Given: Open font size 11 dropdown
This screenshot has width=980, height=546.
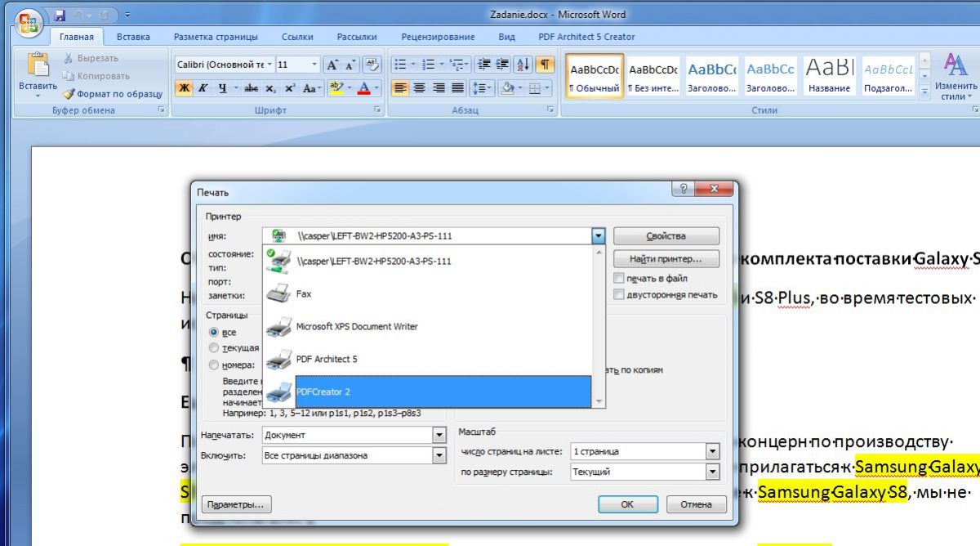Looking at the screenshot, I should [315, 65].
